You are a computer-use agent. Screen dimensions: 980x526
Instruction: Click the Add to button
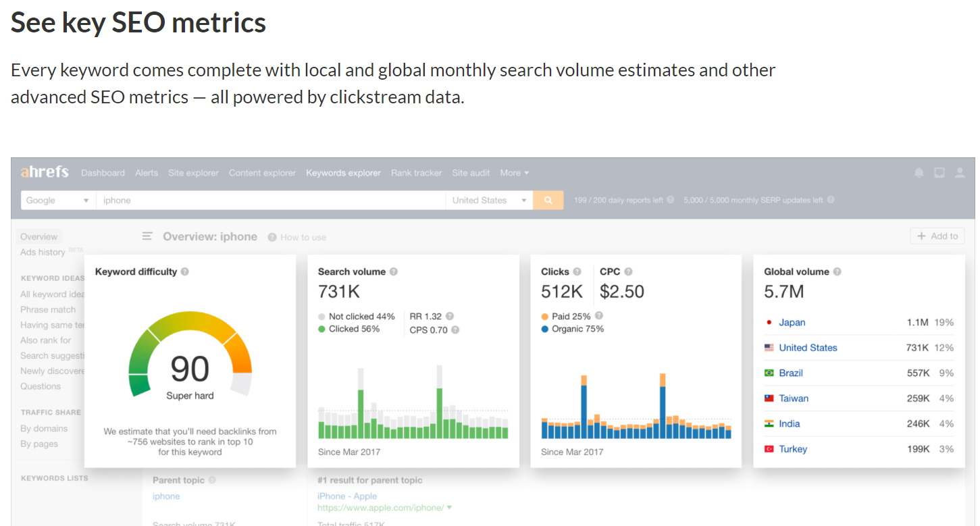(x=937, y=236)
